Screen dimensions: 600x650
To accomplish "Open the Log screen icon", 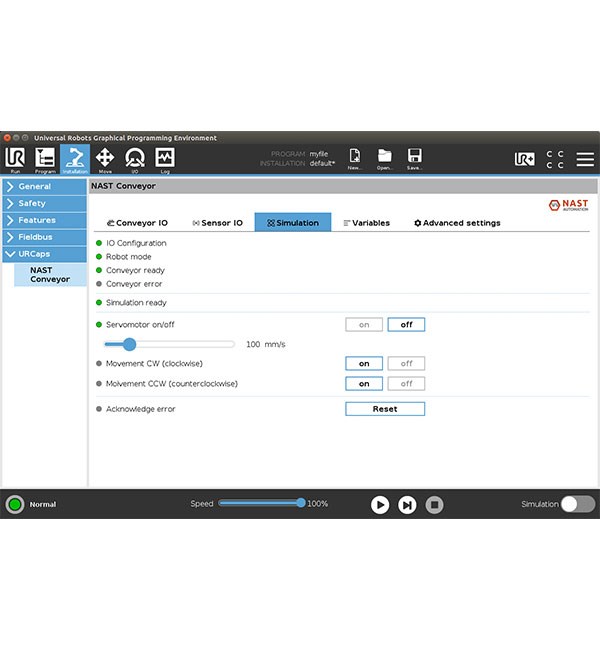I will (165, 160).
